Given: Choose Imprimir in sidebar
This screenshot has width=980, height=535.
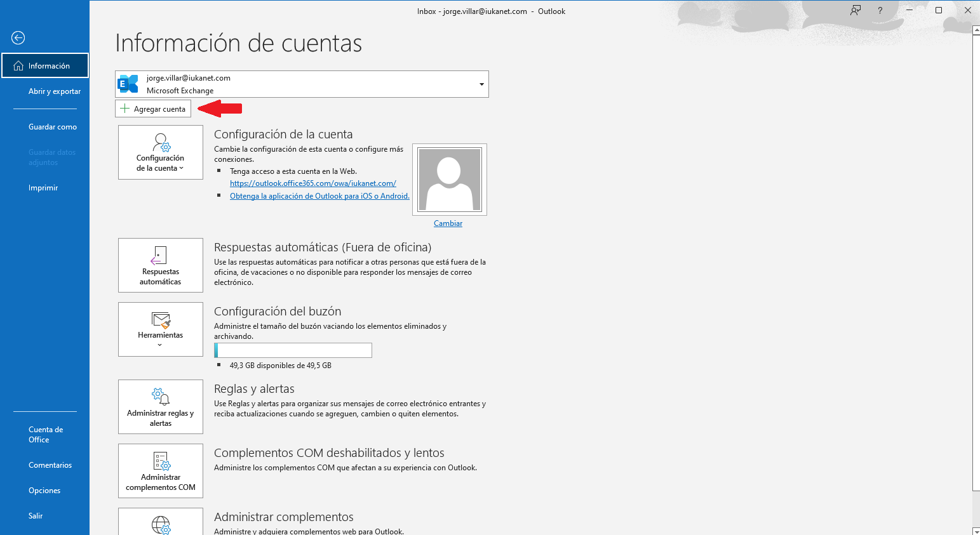Looking at the screenshot, I should click(43, 188).
